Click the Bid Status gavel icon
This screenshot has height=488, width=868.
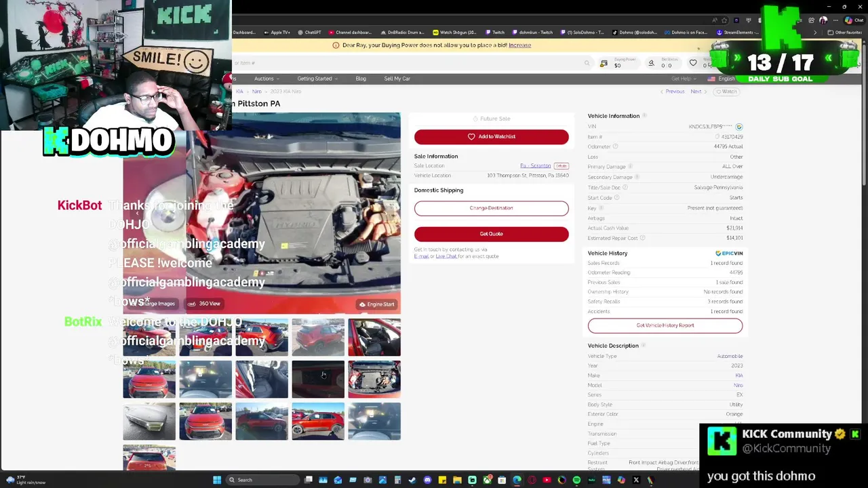[651, 63]
